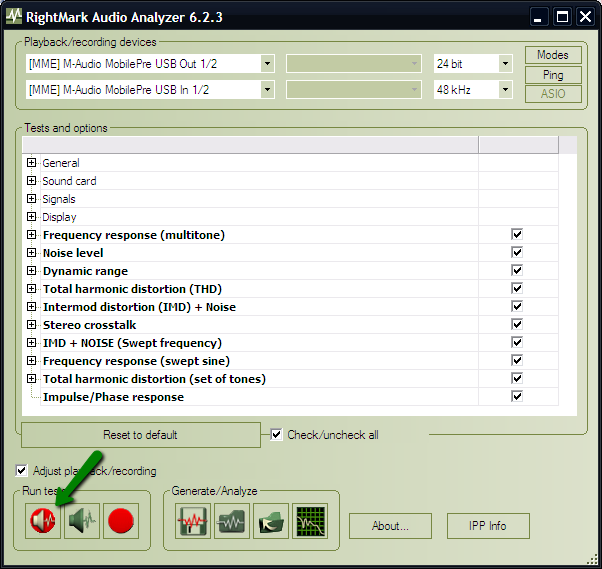The image size is (602, 569).
Task: Click the analyze WAV waveform icon
Action: 232,521
